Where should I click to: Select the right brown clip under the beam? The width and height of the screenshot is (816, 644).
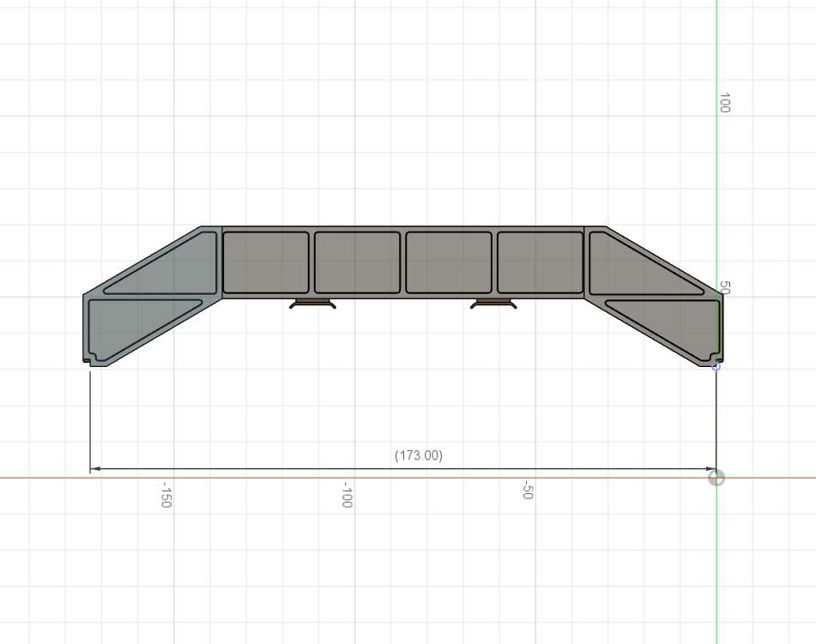point(493,304)
